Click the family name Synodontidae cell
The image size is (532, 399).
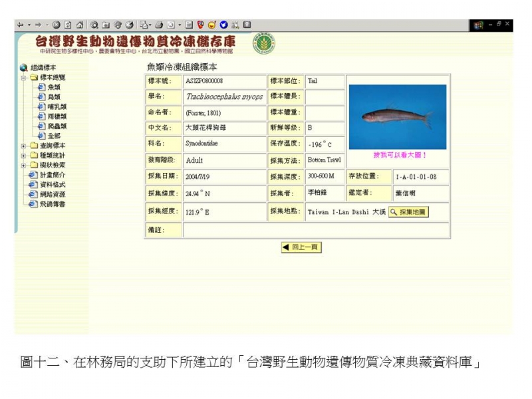(x=225, y=144)
